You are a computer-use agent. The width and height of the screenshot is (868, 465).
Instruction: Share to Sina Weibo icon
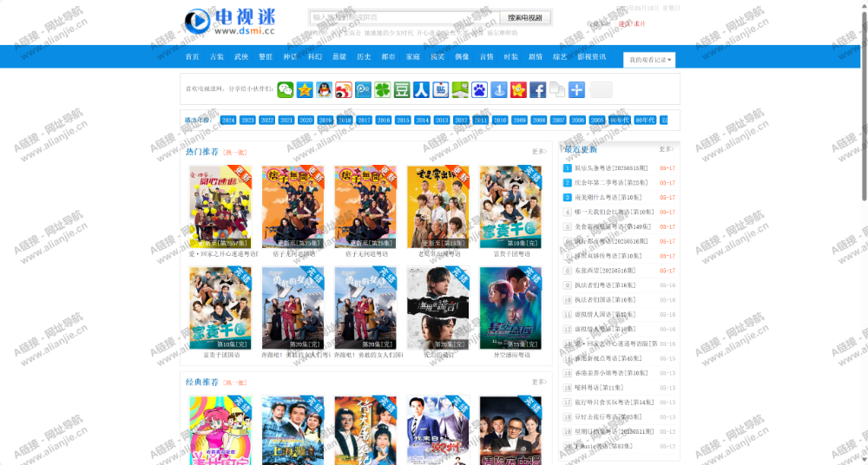344,89
